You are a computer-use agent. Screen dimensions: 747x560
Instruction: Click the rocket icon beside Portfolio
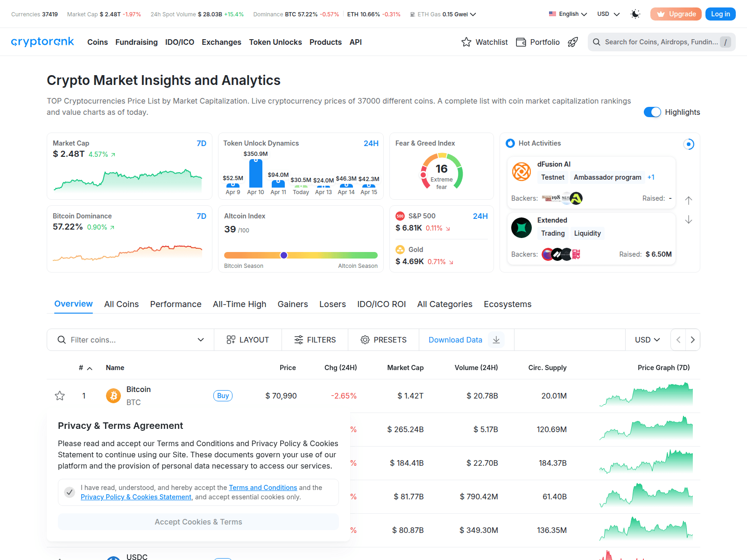point(573,42)
